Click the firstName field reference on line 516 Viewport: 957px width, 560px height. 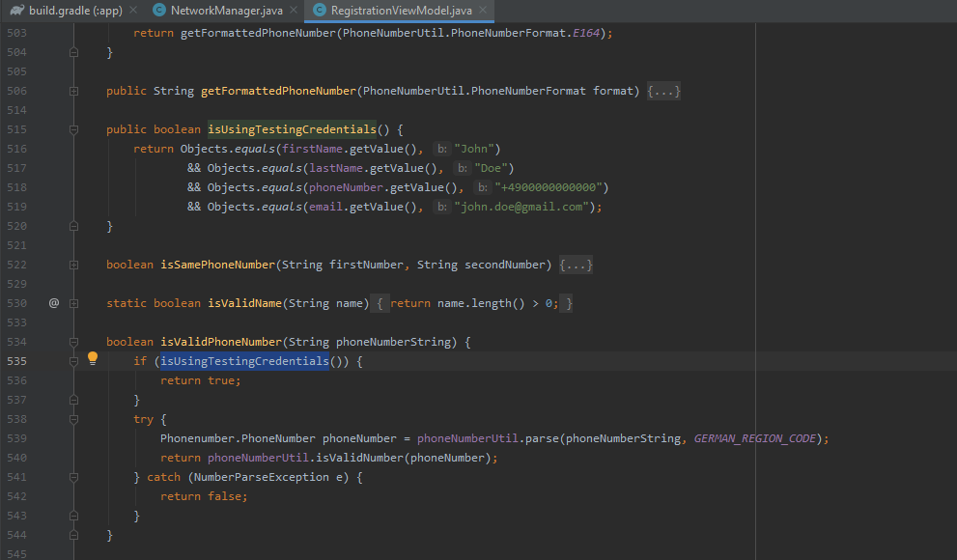coord(312,149)
